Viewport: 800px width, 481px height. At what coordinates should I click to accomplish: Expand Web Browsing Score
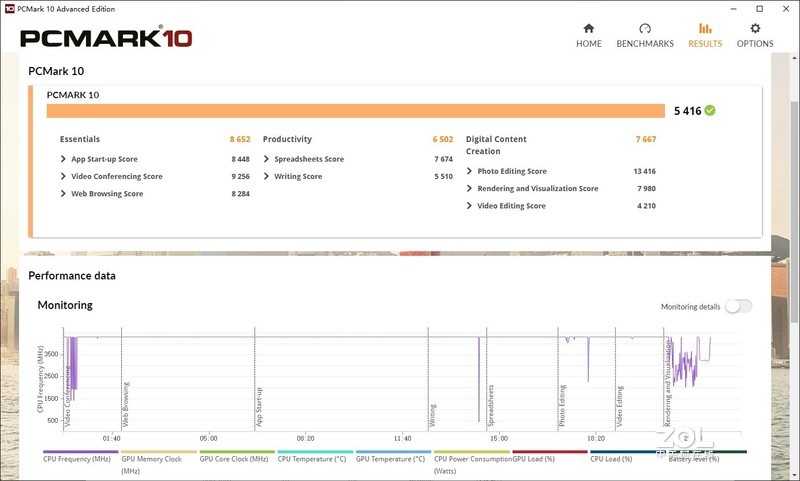coord(63,193)
